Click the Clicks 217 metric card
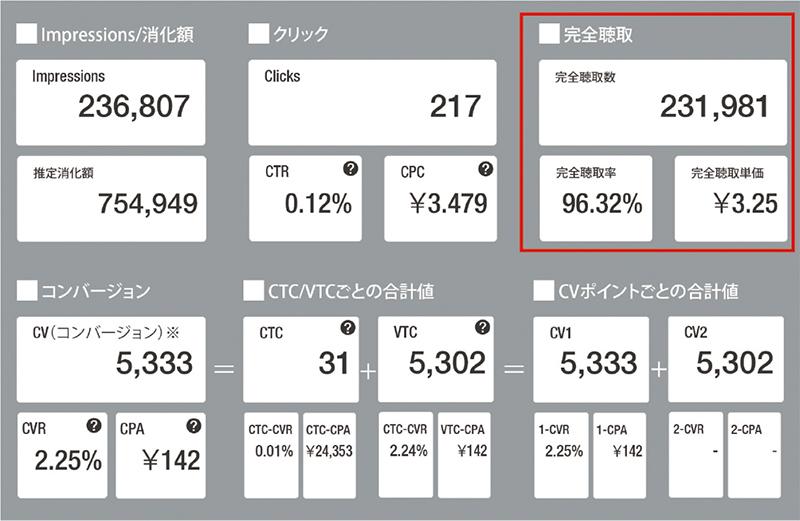The image size is (800, 521). point(372,102)
